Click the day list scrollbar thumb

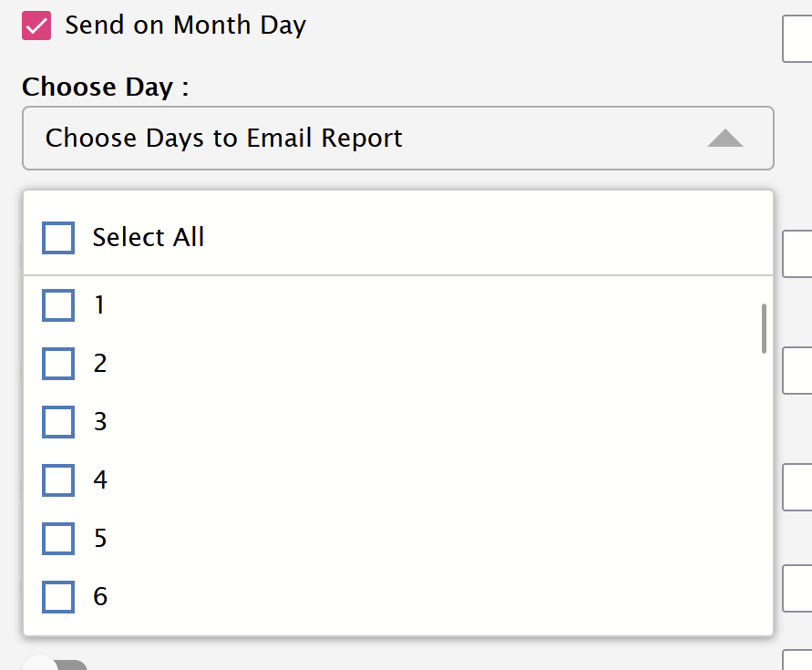[764, 329]
